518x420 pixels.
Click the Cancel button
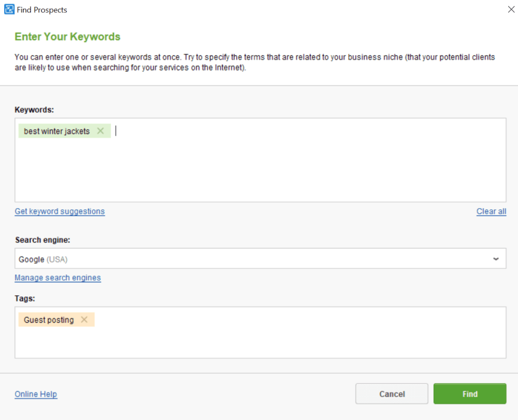pos(392,394)
